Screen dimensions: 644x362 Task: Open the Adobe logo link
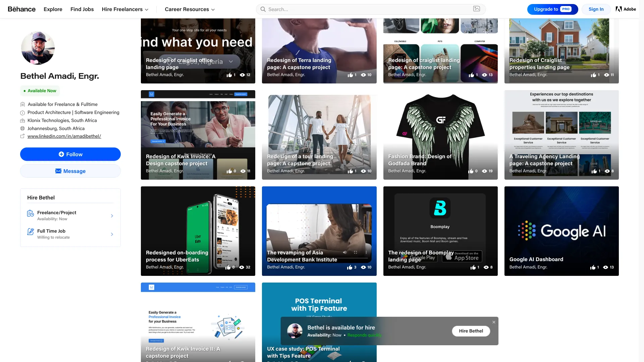(626, 9)
